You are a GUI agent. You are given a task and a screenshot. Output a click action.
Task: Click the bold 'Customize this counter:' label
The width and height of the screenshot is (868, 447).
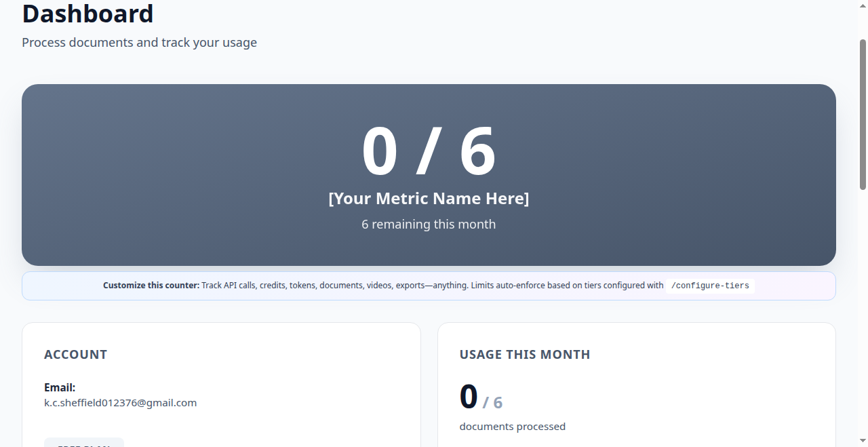pyautogui.click(x=151, y=286)
